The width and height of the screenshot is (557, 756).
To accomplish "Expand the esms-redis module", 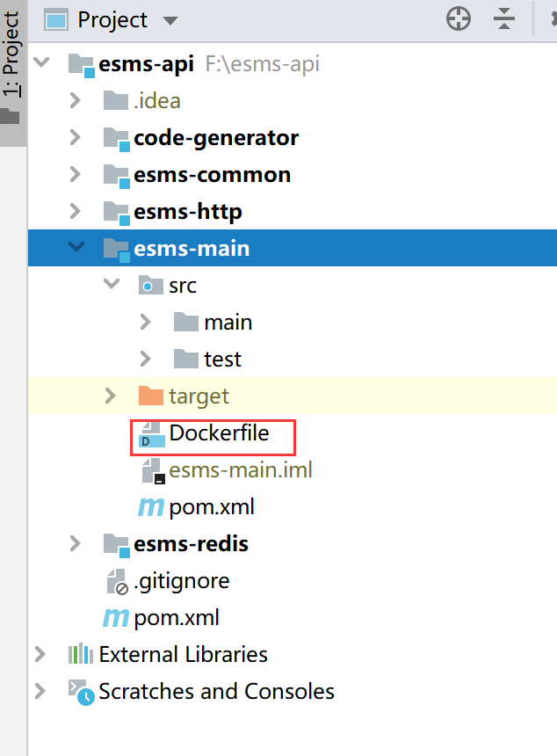I will click(x=75, y=543).
